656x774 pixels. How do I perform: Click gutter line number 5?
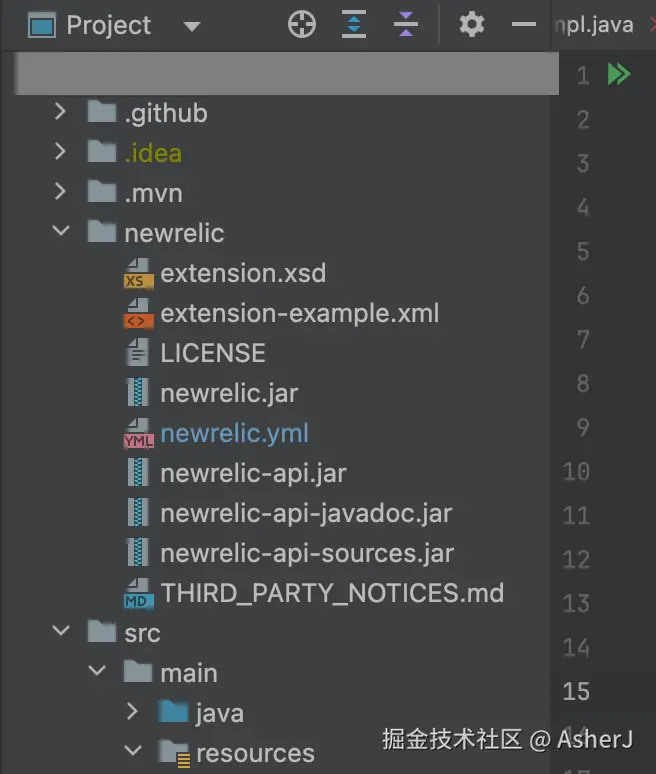(583, 252)
